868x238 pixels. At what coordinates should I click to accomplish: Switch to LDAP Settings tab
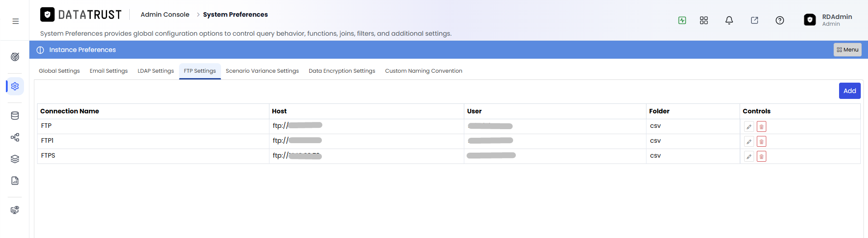156,71
